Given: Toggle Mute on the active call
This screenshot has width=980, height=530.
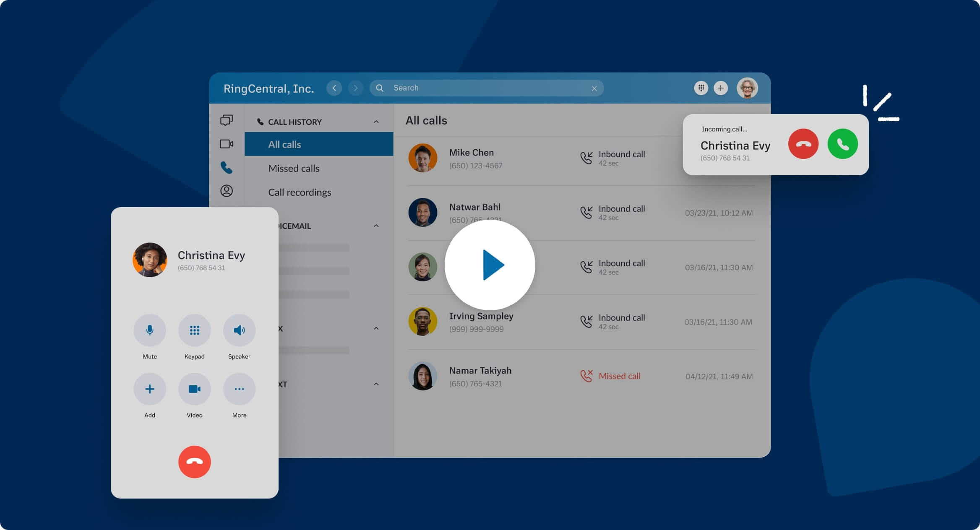Looking at the screenshot, I should pyautogui.click(x=150, y=330).
